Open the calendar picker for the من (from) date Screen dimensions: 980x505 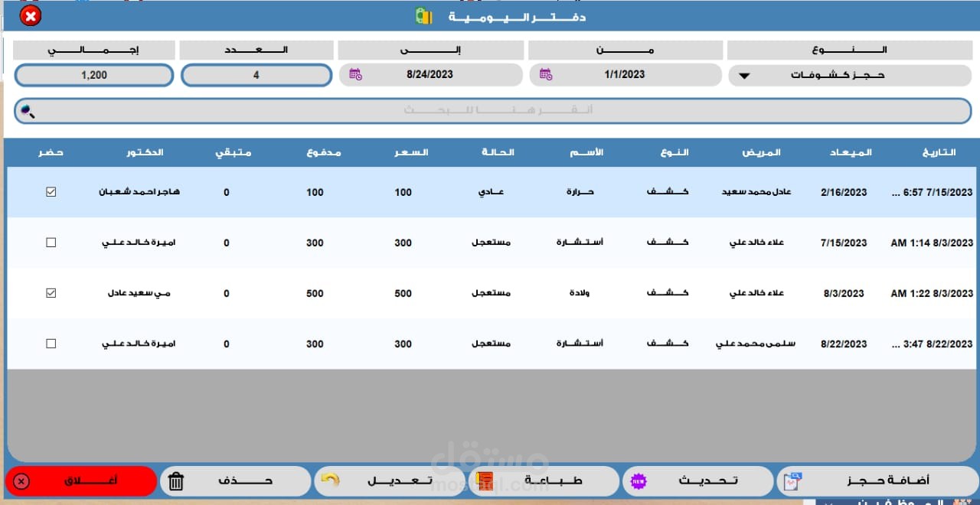pos(546,74)
